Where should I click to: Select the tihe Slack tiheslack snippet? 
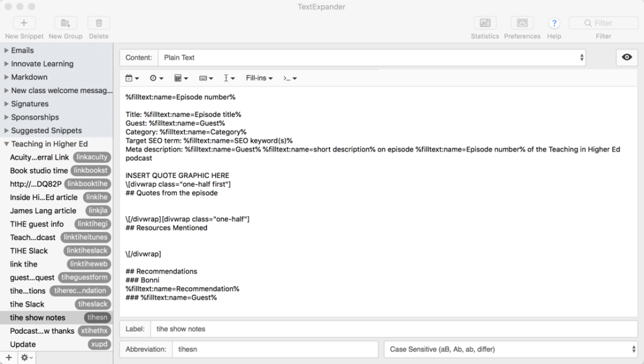56,304
